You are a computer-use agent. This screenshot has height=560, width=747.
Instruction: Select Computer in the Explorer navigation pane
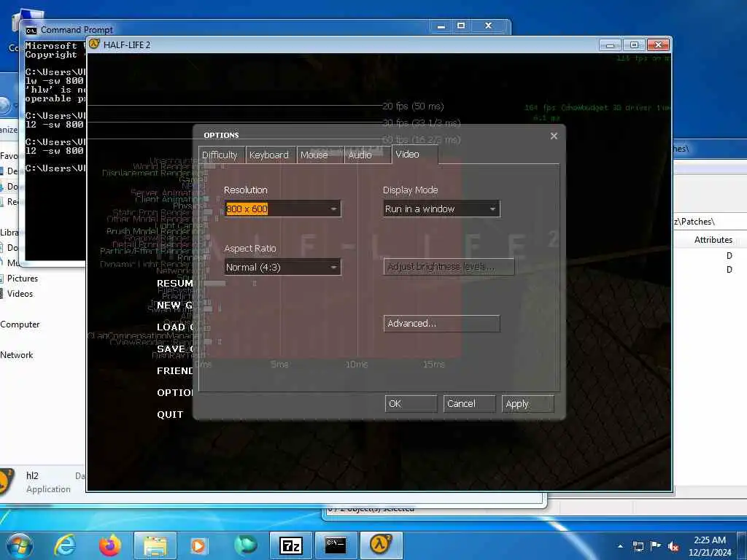(20, 324)
